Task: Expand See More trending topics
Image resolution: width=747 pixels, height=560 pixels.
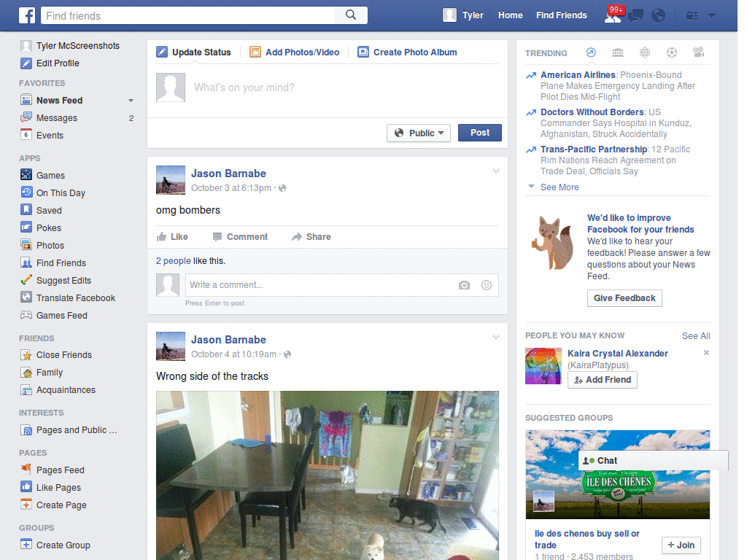Action: [x=560, y=187]
